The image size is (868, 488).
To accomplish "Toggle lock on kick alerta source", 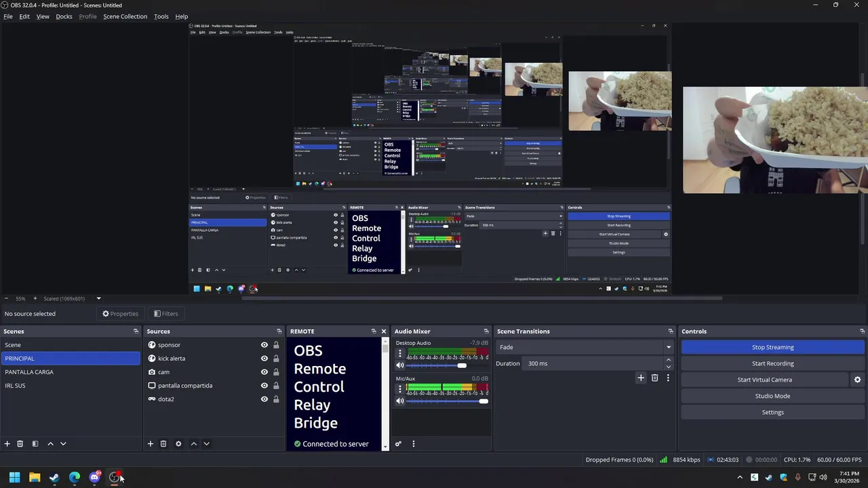I will coord(276,359).
